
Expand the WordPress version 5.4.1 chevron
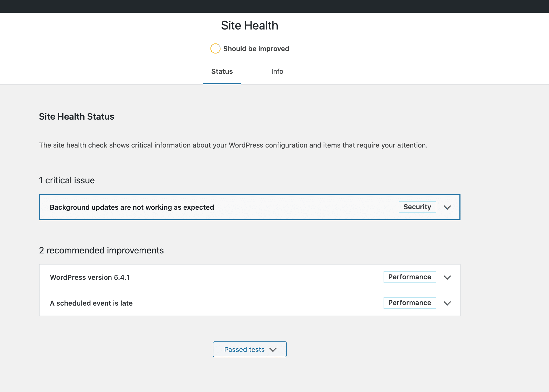[447, 277]
